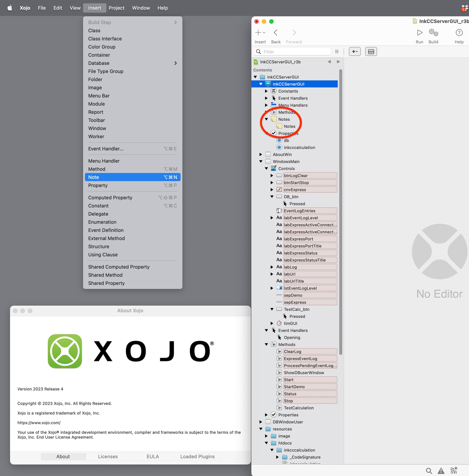
Task: Expand the AboutWin window item
Action: [261, 154]
